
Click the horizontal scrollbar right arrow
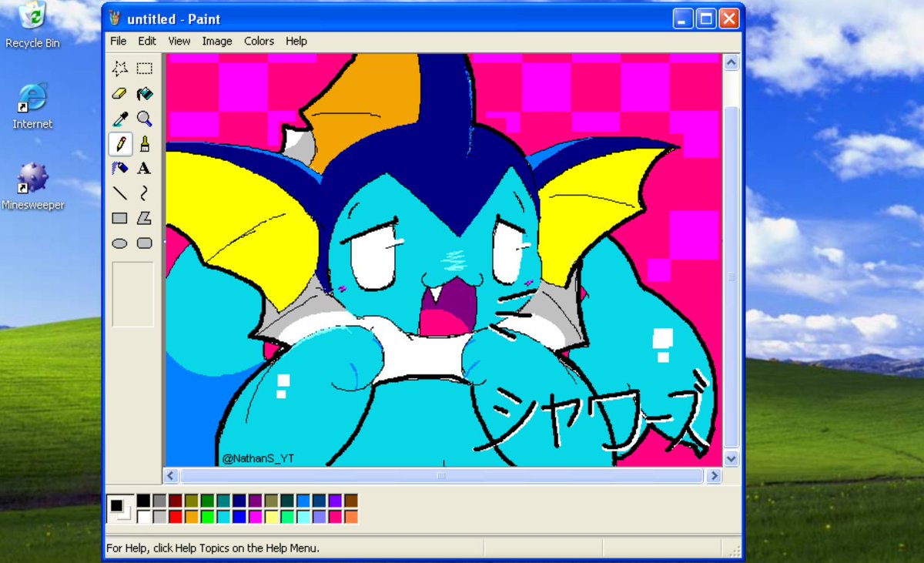[713, 476]
